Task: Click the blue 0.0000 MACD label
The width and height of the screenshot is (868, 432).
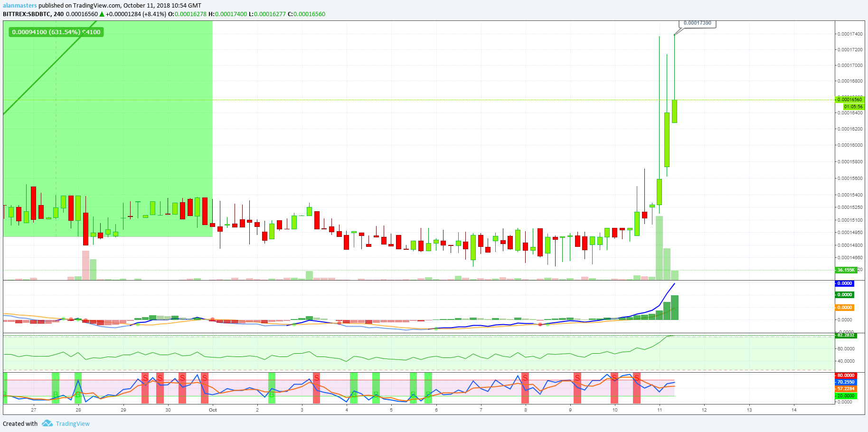Action: pos(844,283)
